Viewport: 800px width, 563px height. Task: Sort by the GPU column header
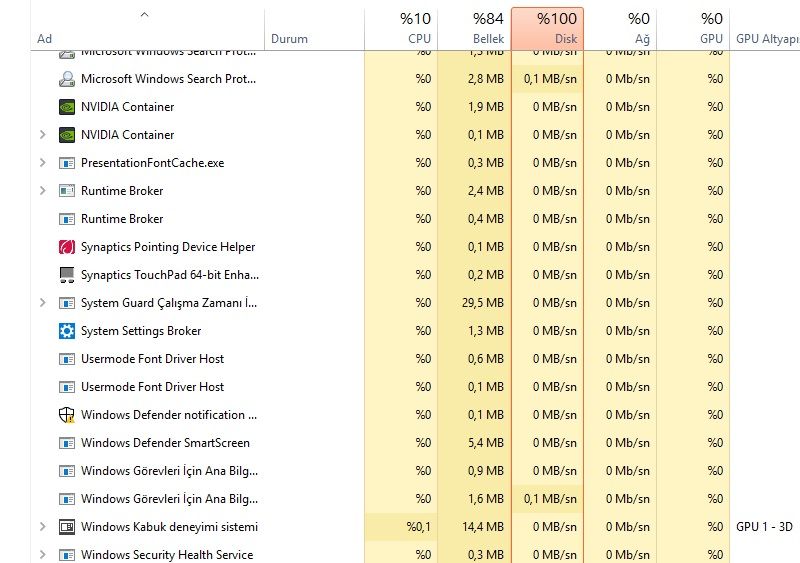tap(693, 29)
